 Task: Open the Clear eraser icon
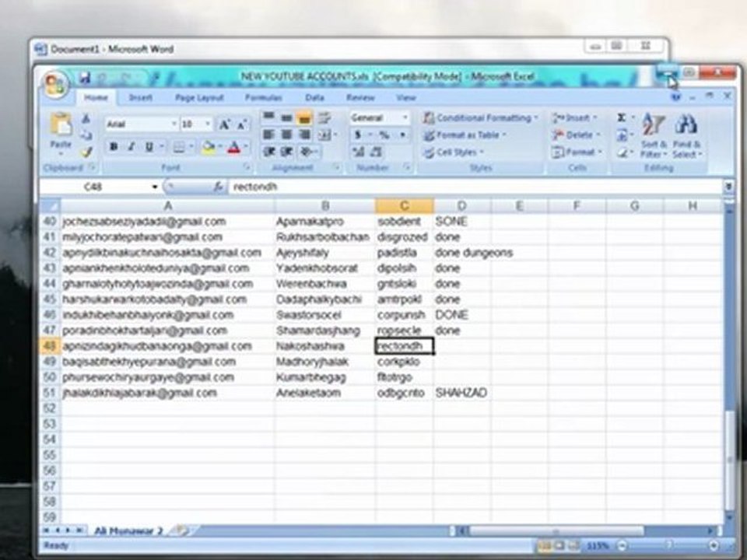622,153
